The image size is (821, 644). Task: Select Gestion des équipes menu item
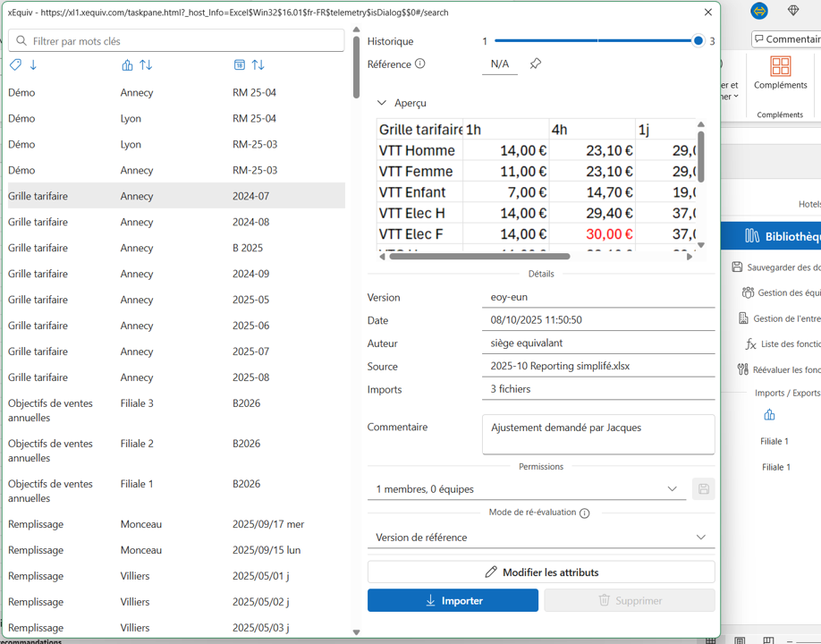click(x=782, y=292)
